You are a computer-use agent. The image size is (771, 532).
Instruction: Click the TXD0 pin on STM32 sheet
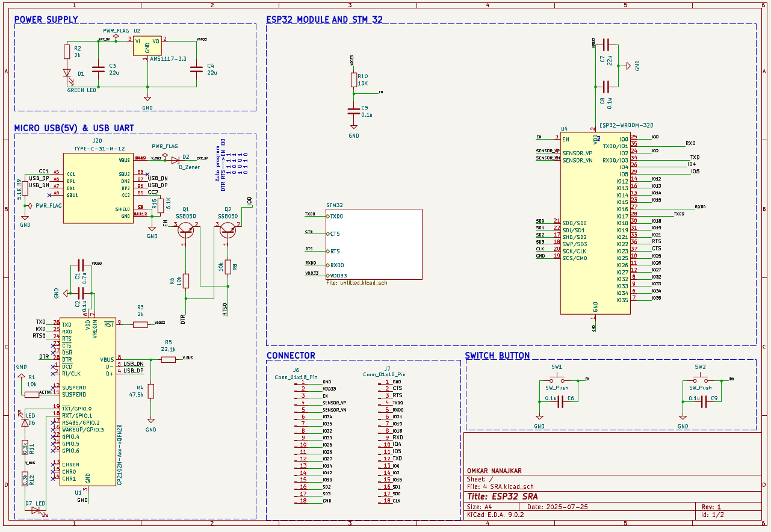[x=335, y=216]
